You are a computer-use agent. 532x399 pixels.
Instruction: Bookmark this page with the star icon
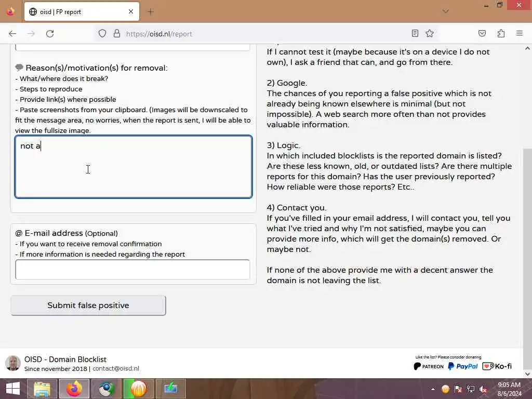pos(430,33)
